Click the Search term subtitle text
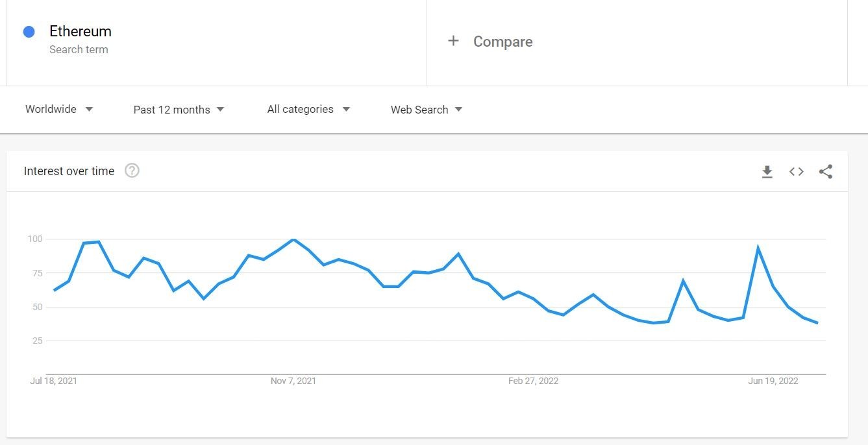The image size is (868, 445). [x=79, y=49]
